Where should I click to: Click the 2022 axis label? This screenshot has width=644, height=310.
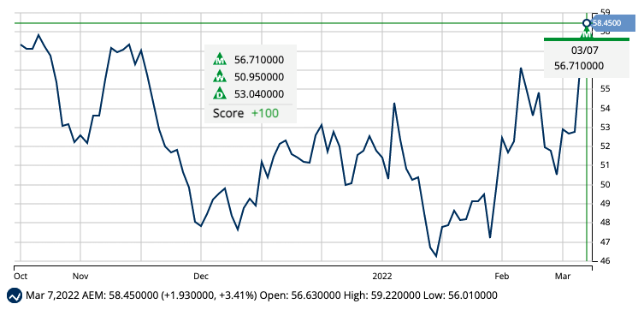[382, 277]
